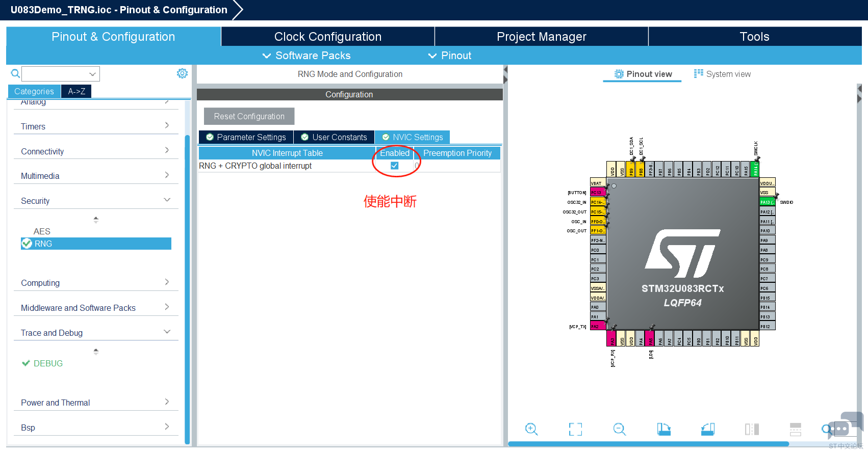This screenshot has width=868, height=454.
Task: Select pin PF0 labeled OSC_IN
Action: pos(598,222)
